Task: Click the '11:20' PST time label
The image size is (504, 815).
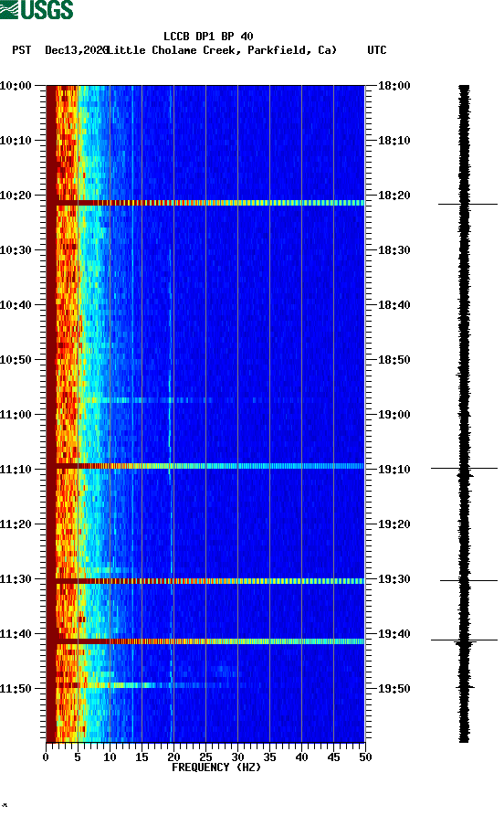Action: [16, 524]
